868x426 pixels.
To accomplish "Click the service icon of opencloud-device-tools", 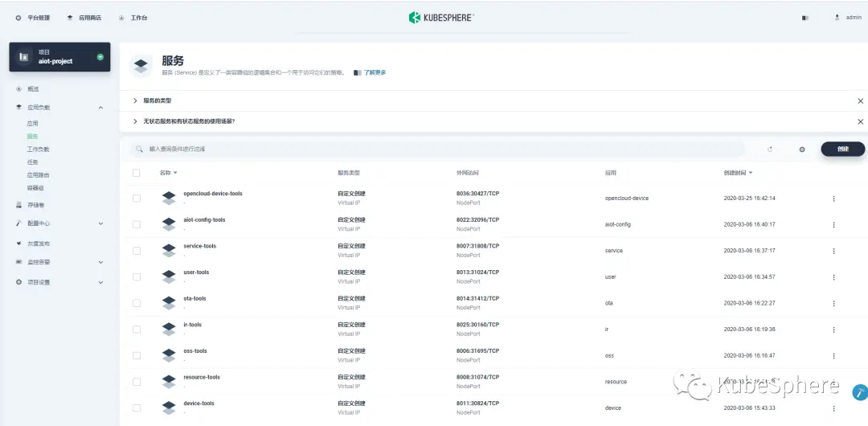I will coord(169,199).
